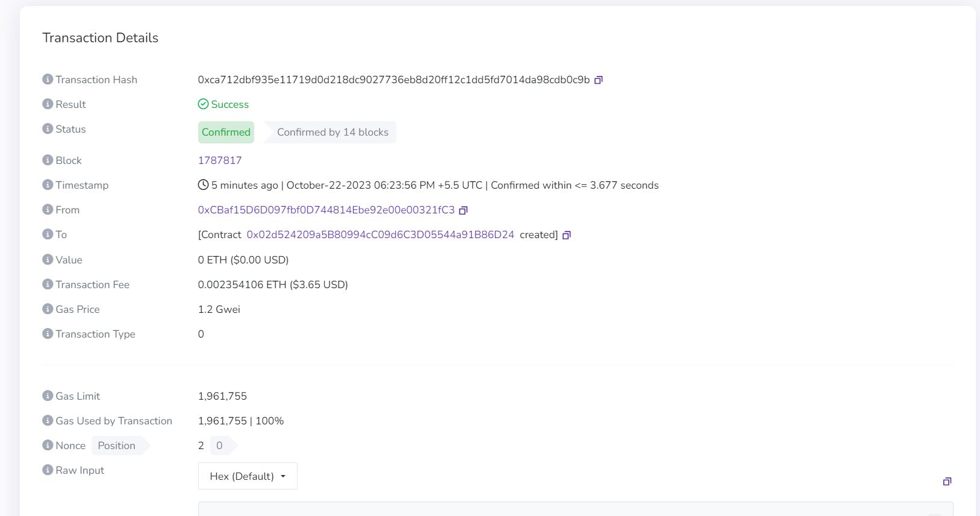980x516 pixels.
Task: Click info icon next to Raw Input
Action: [x=48, y=470]
